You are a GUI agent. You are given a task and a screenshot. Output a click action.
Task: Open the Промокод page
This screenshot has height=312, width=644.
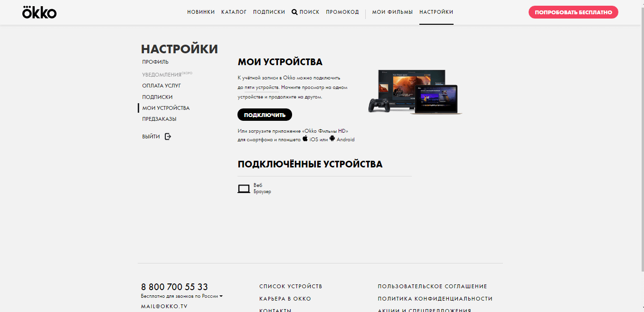[x=342, y=12]
